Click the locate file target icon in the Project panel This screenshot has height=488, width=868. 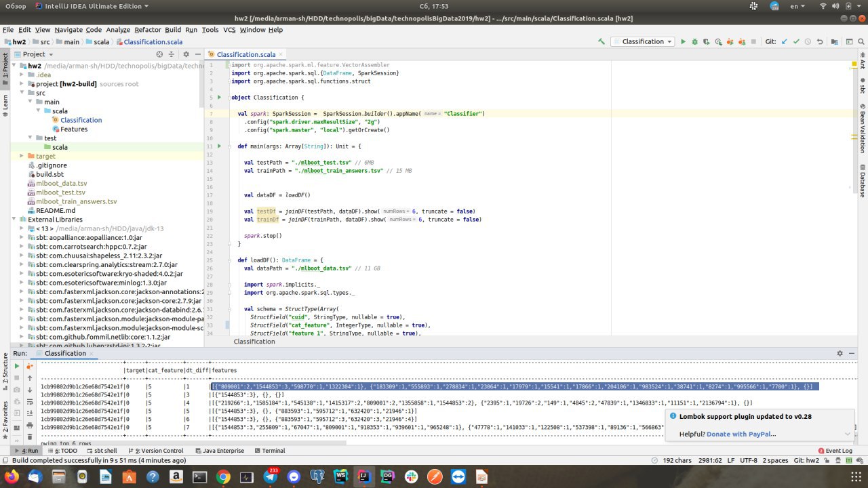(x=160, y=54)
